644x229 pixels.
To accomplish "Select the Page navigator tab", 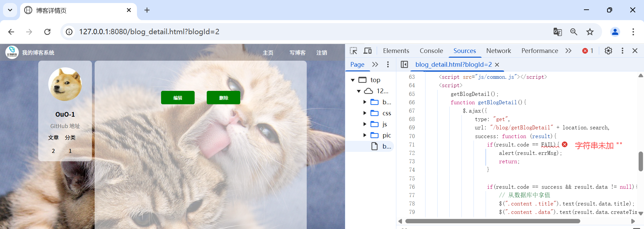I will click(357, 64).
